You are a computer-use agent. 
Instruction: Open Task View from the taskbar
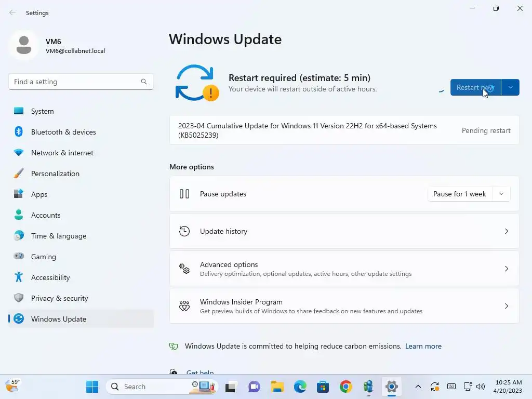point(231,387)
